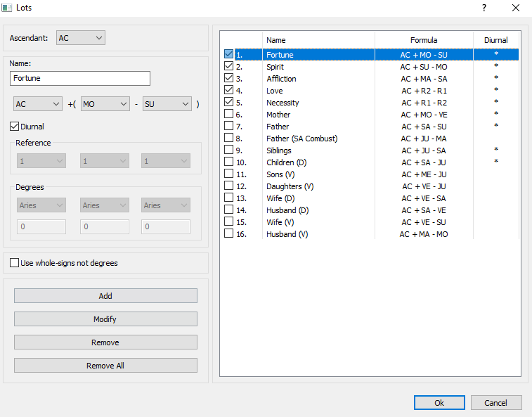Click the Remove button
This screenshot has width=532, height=417.
tap(105, 342)
